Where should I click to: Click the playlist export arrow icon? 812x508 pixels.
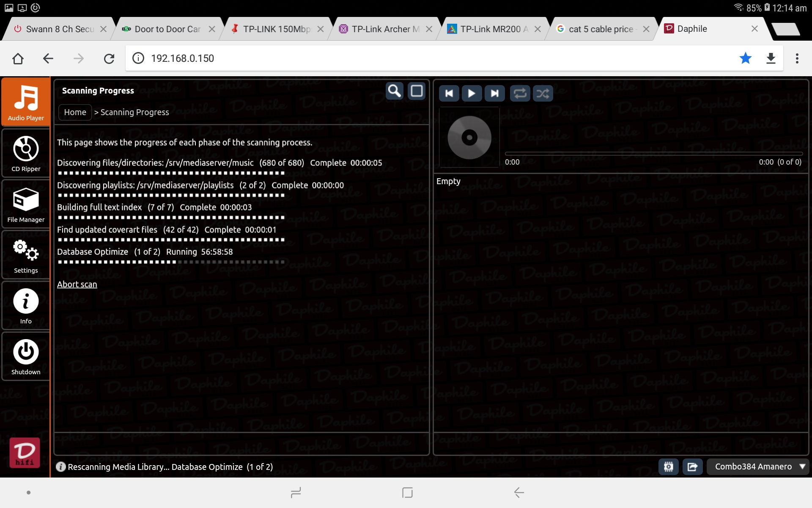coord(693,467)
